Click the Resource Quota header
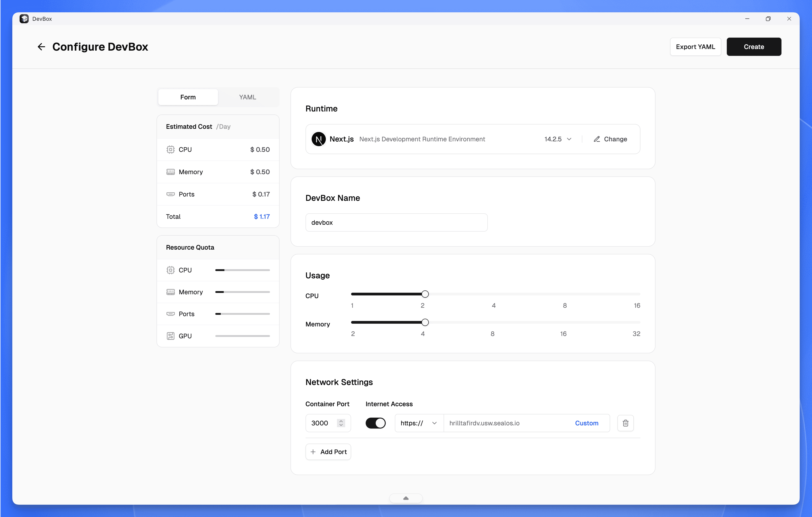 (190, 247)
